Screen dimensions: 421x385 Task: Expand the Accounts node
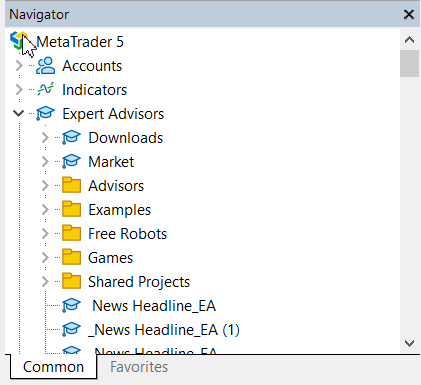[19, 66]
